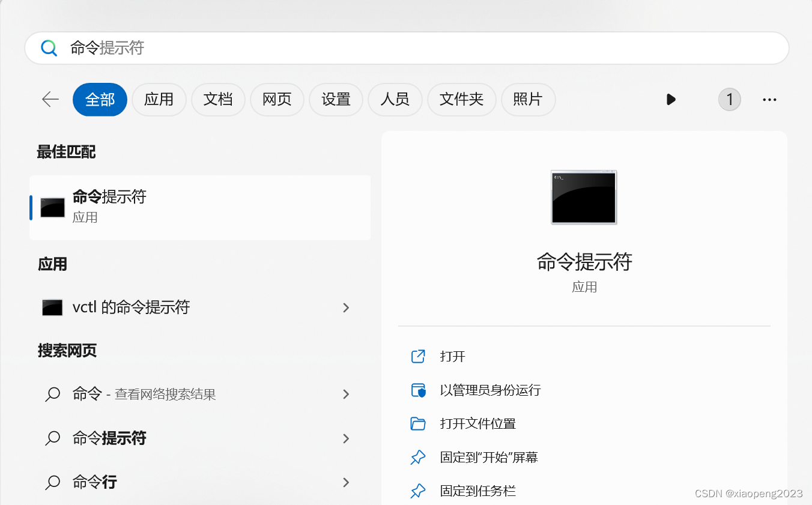Click search icon beside 命令 - 查看网络搜索结果
812x505 pixels.
53,395
